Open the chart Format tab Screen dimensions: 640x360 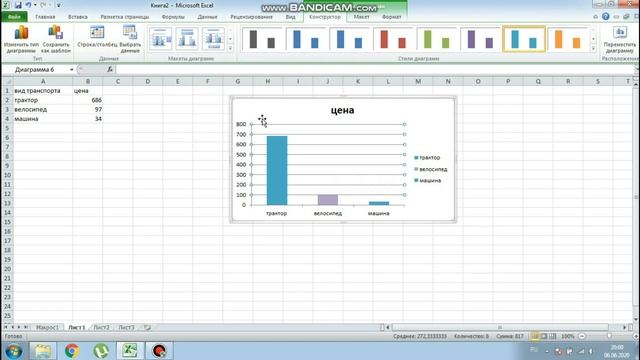pyautogui.click(x=391, y=17)
